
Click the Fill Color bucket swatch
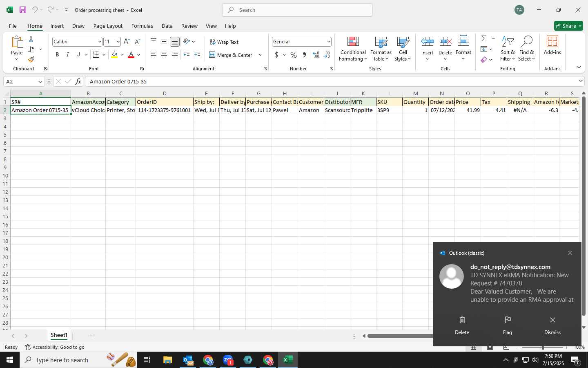[x=115, y=55]
